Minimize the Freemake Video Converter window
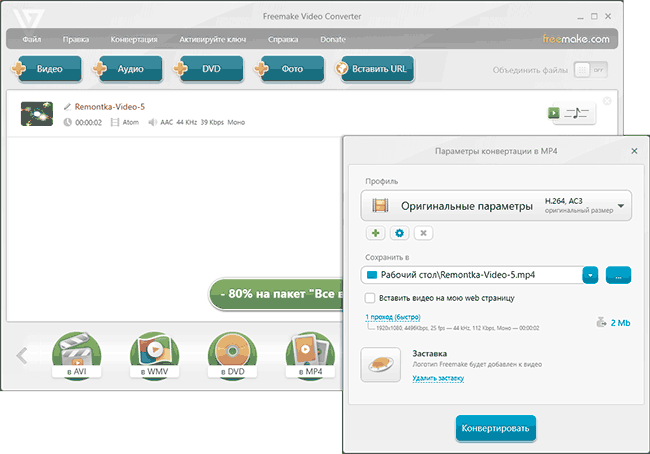This screenshot has width=650, height=454. point(580,17)
